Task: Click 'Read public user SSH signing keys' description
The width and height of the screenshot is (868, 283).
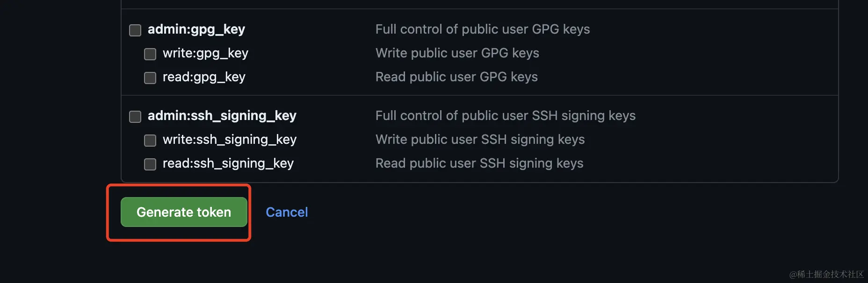Action: (x=479, y=163)
